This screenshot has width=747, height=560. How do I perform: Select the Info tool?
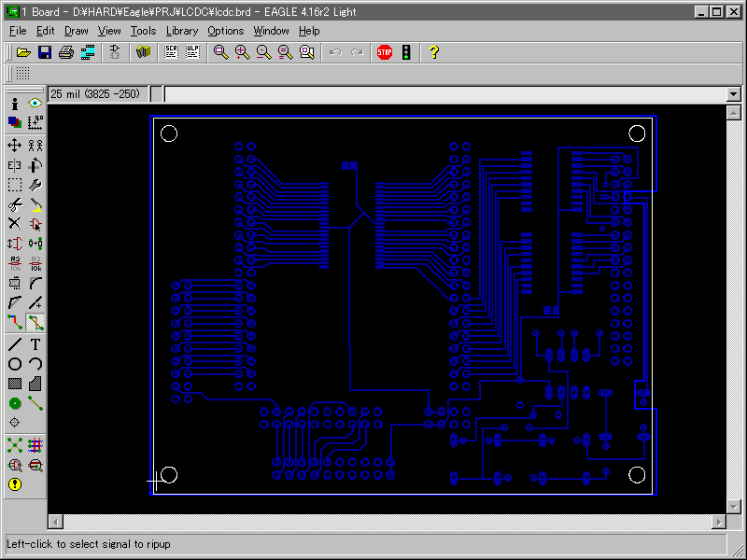pyautogui.click(x=15, y=104)
